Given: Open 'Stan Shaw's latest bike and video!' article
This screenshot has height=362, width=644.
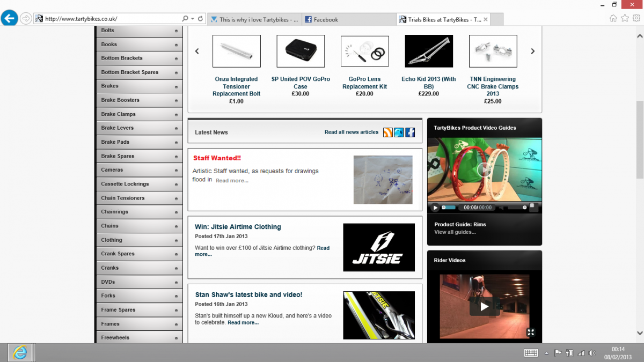Looking at the screenshot, I should coord(248,294).
